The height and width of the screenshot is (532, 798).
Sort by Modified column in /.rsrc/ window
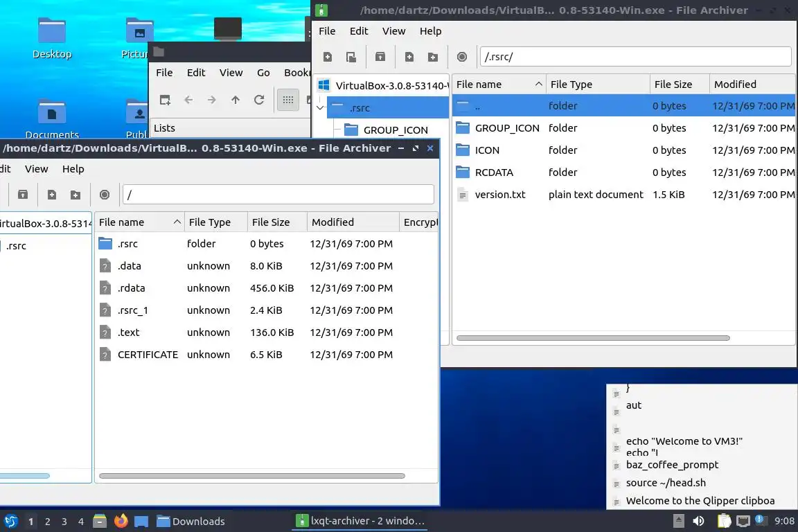[752, 85]
